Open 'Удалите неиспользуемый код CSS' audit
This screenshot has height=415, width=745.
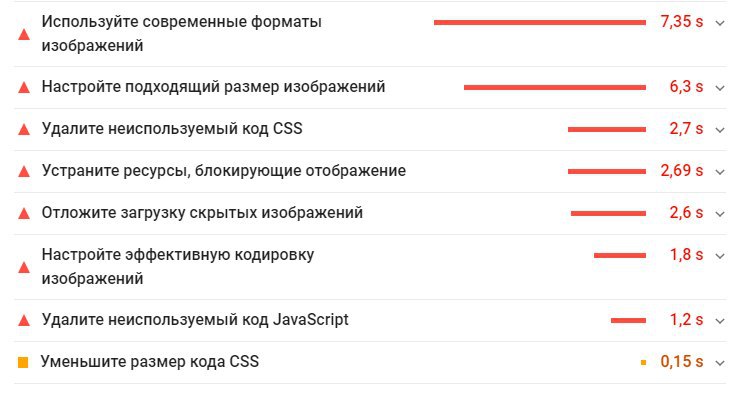tap(172, 129)
